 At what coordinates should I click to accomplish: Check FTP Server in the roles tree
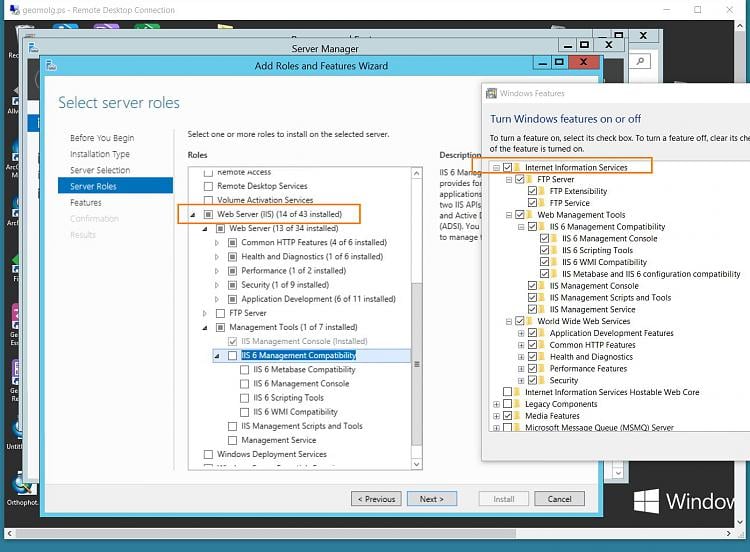[x=221, y=313]
